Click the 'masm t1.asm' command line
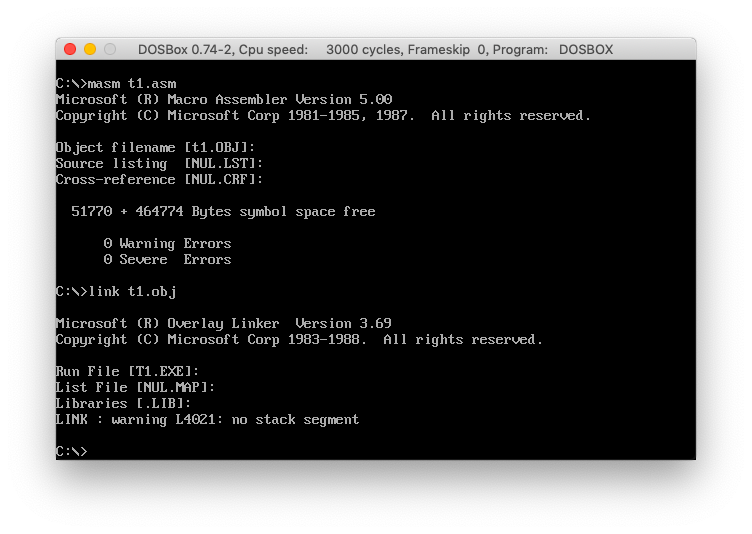Screen dimensions: 752x534 pos(116,83)
